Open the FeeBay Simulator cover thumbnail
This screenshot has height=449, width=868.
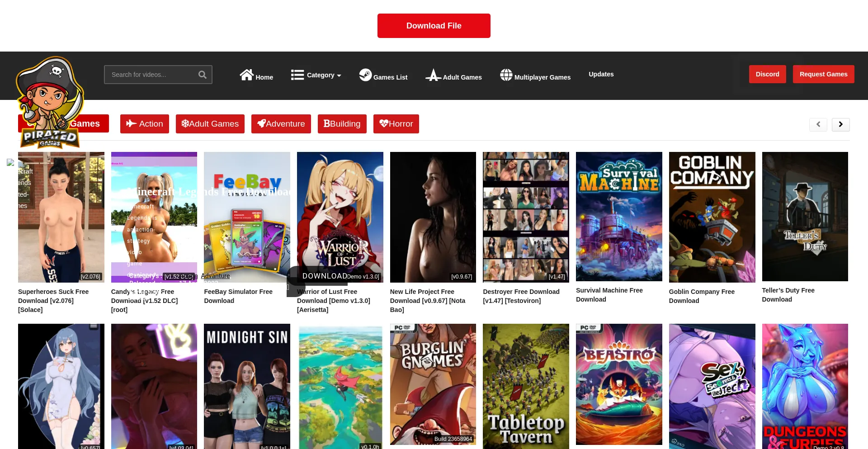(x=247, y=217)
